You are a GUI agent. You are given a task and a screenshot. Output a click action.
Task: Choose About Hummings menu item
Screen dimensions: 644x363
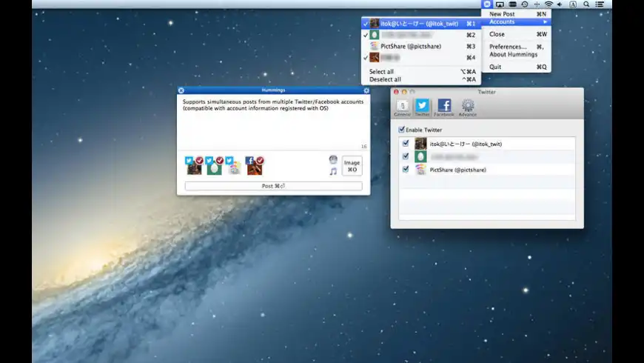516,54
